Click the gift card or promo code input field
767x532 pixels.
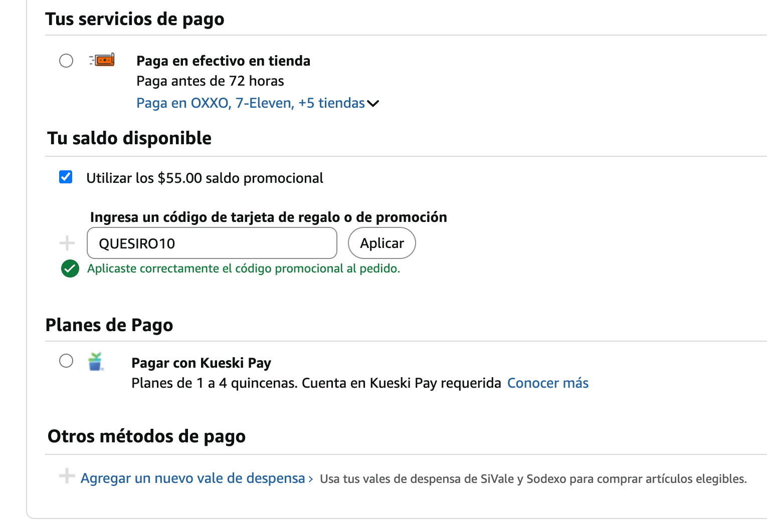point(212,243)
